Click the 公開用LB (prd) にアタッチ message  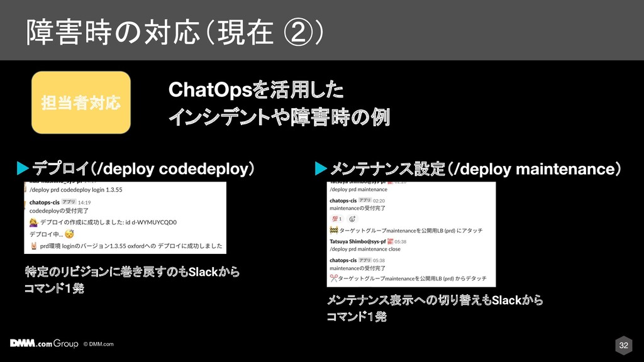(411, 231)
